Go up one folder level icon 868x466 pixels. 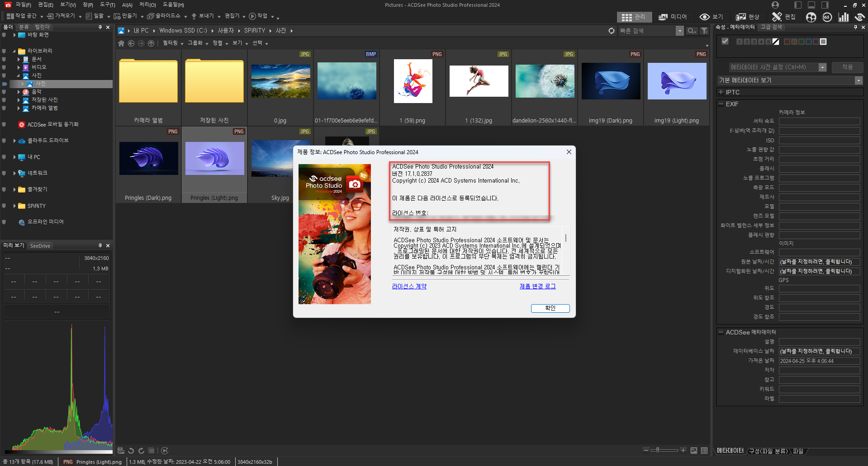pos(151,43)
